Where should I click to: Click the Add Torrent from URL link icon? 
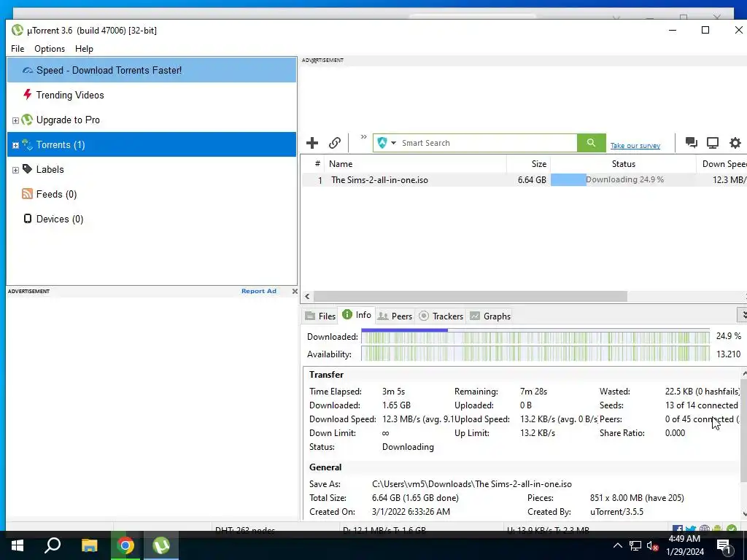tap(334, 143)
